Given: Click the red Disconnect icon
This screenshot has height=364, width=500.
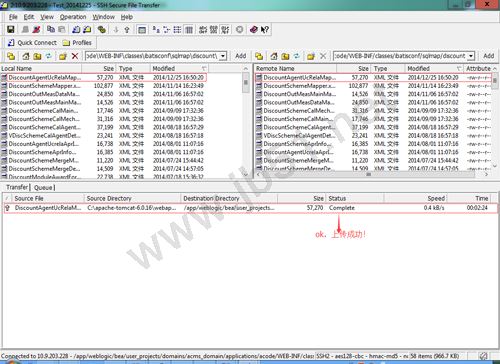Looking at the screenshot, I should click(36, 30).
